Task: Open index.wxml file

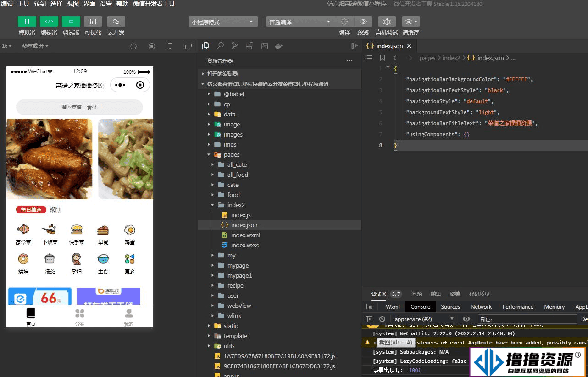Action: (280, 235)
